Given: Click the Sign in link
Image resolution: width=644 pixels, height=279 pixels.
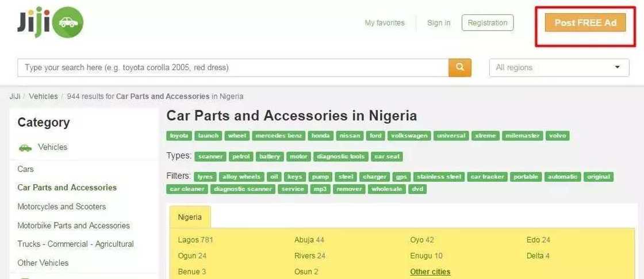Looking at the screenshot, I should [x=439, y=23].
